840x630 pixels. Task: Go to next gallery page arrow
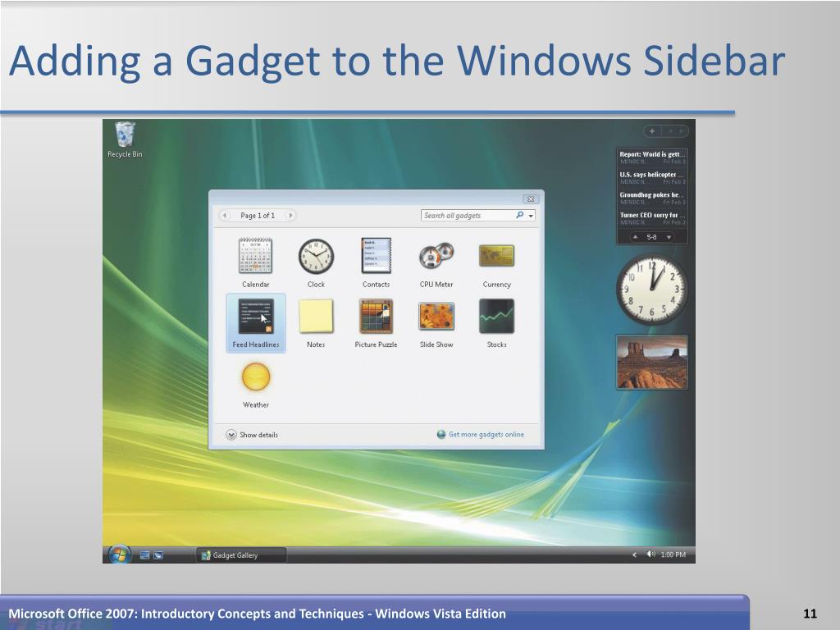pyautogui.click(x=290, y=216)
